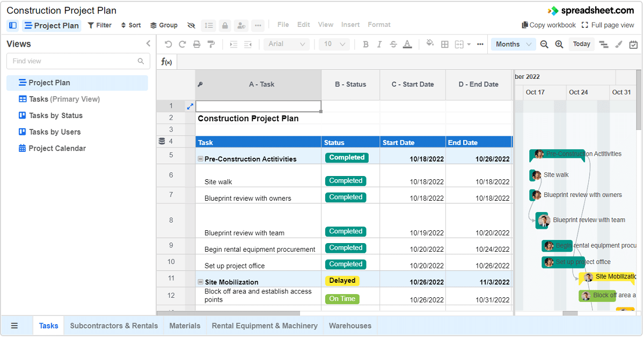
Task: Open the Arial font dropdown
Action: (x=287, y=44)
